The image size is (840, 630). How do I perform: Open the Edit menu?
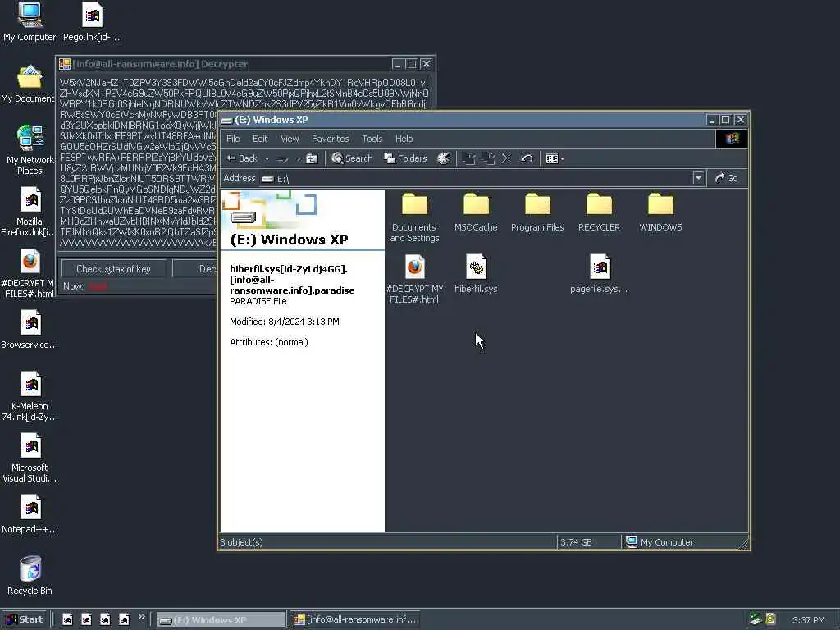point(260,139)
